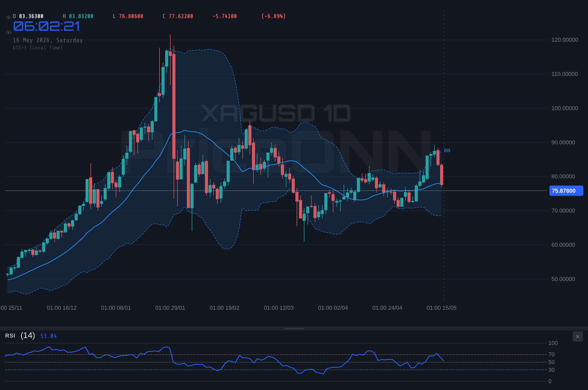Click the UTC+3 (Local Time) label

pyautogui.click(x=38, y=48)
